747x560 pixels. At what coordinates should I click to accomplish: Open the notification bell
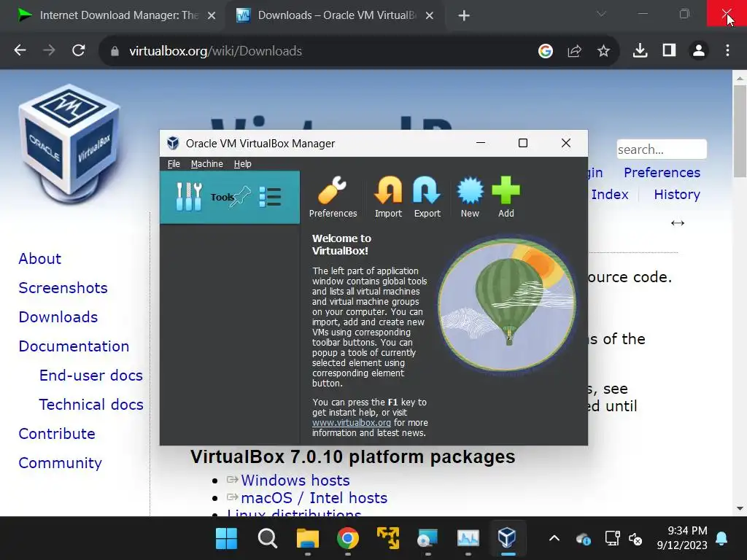coord(721,539)
